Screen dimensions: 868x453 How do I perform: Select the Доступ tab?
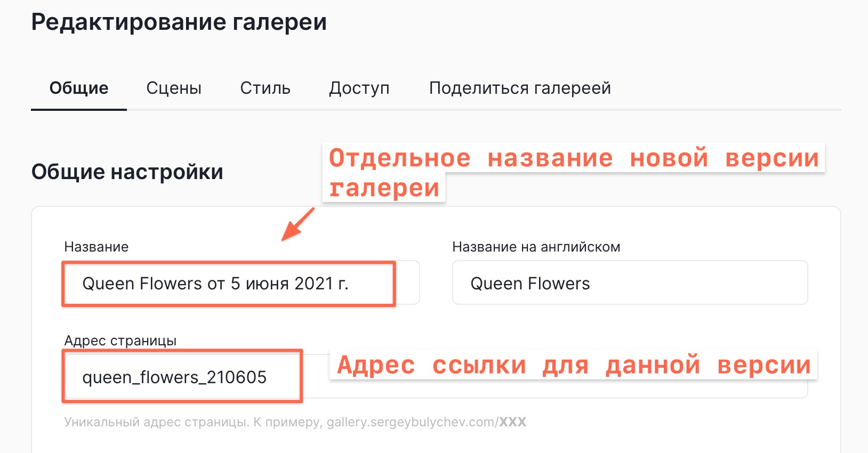point(359,88)
